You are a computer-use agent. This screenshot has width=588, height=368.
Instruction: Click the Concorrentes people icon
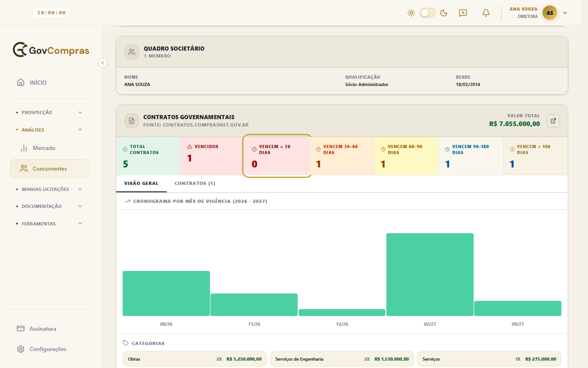(x=24, y=169)
